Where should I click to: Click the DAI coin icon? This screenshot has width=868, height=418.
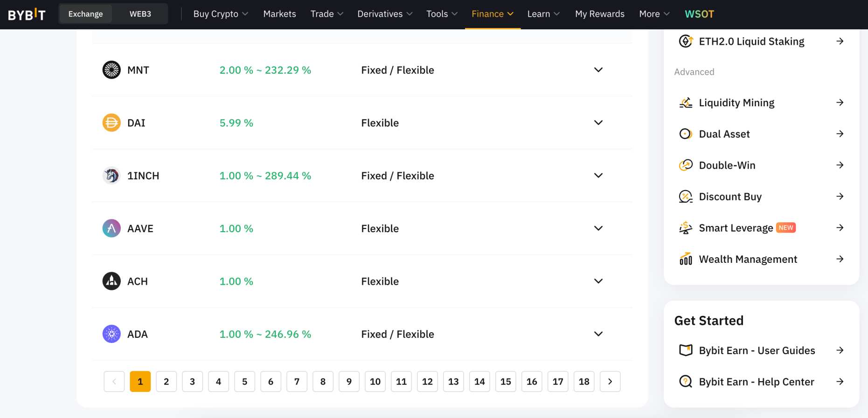(x=111, y=123)
